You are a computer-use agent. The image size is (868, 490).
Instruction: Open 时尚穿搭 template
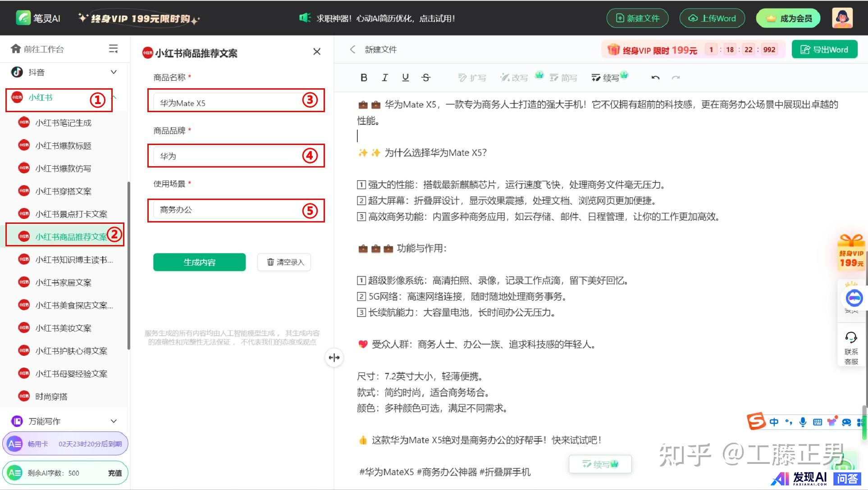click(51, 396)
